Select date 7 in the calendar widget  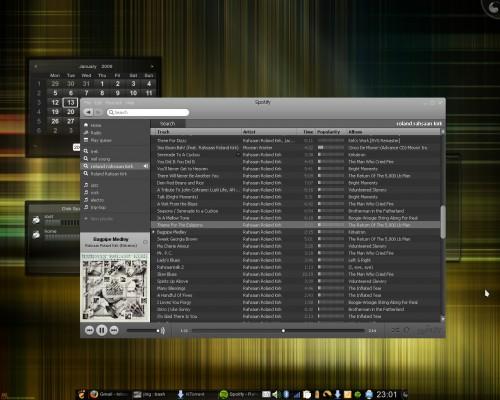point(86,93)
